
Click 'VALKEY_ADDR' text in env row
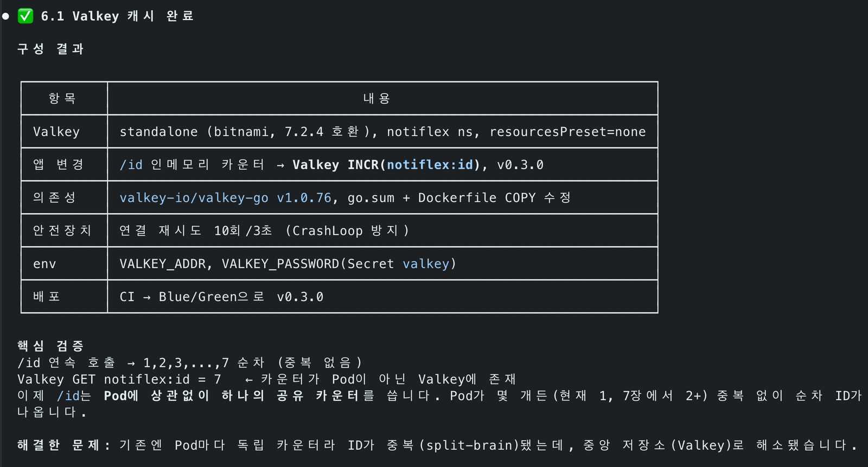[162, 264]
